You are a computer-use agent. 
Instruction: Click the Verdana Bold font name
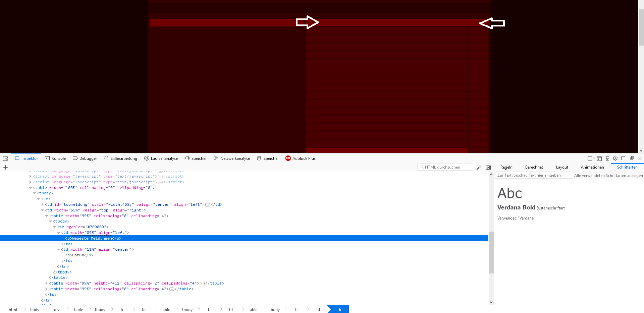[x=516, y=207]
